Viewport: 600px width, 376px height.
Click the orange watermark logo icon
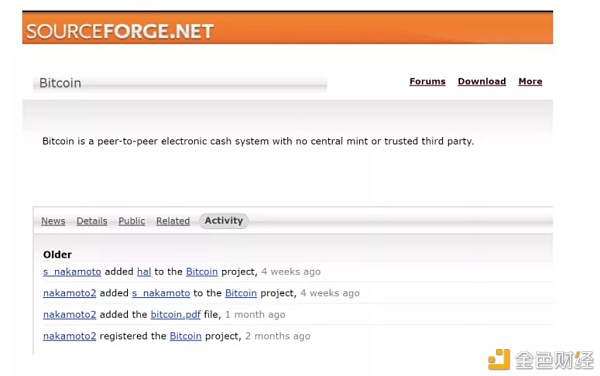pyautogui.click(x=499, y=359)
